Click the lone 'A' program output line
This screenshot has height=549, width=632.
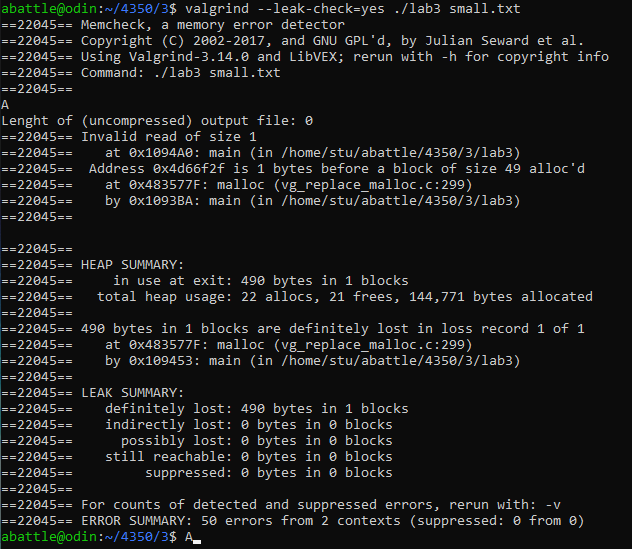(5, 105)
